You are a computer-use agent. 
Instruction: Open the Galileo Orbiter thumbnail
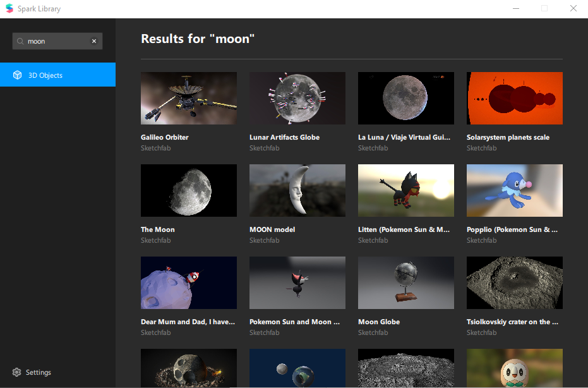click(188, 98)
